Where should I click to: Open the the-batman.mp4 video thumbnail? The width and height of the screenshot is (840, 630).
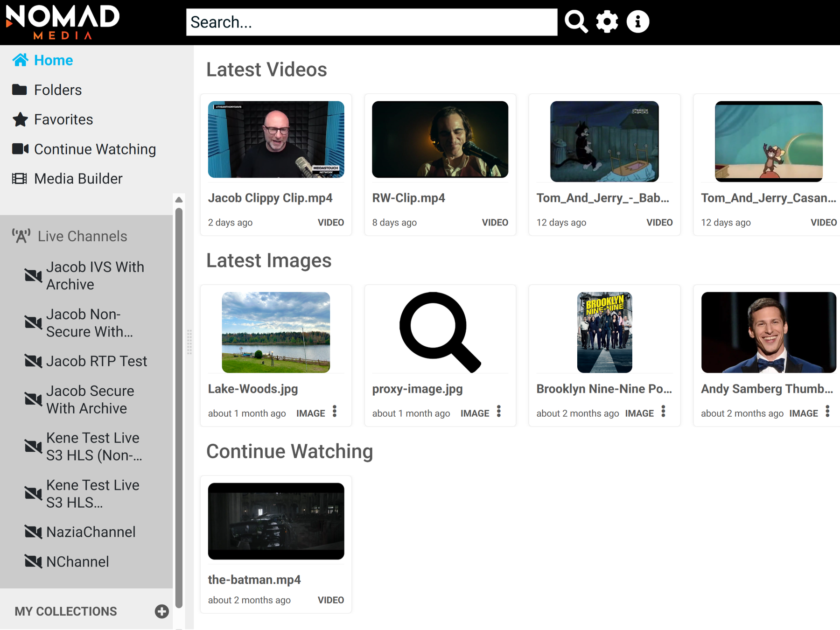click(276, 521)
